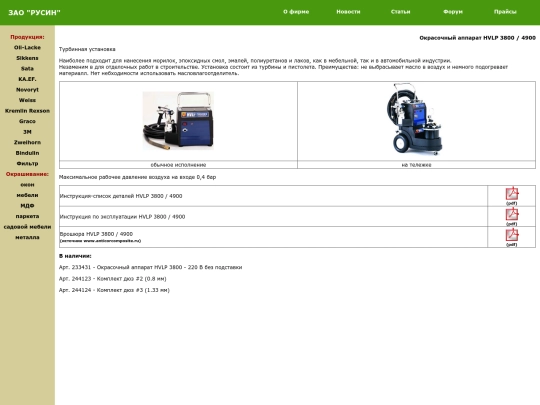540x405 pixels.
Task: Open Bindulin product link
Action: click(x=27, y=153)
